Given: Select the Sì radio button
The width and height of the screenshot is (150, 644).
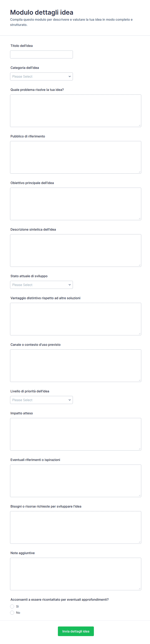Looking at the screenshot, I should coord(12,606).
